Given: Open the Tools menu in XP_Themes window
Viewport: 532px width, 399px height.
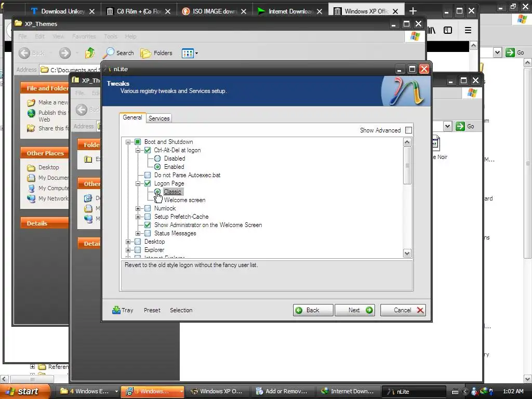Looking at the screenshot, I should tap(111, 36).
